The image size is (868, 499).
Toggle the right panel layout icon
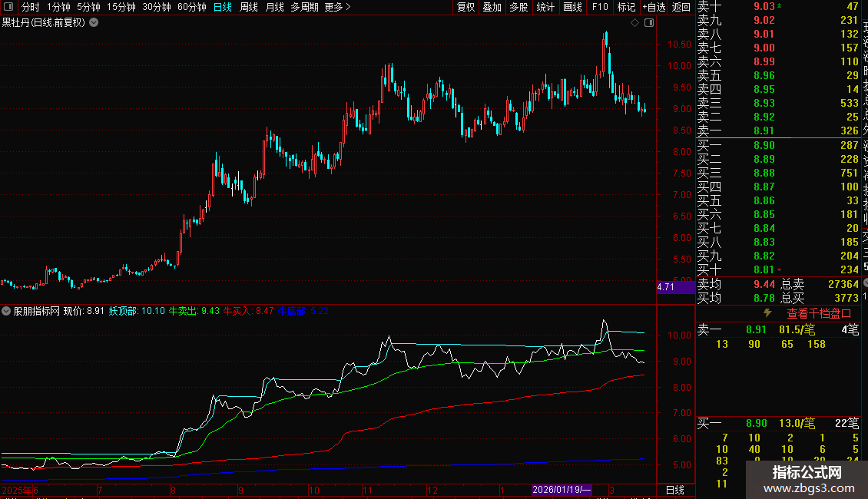649,23
